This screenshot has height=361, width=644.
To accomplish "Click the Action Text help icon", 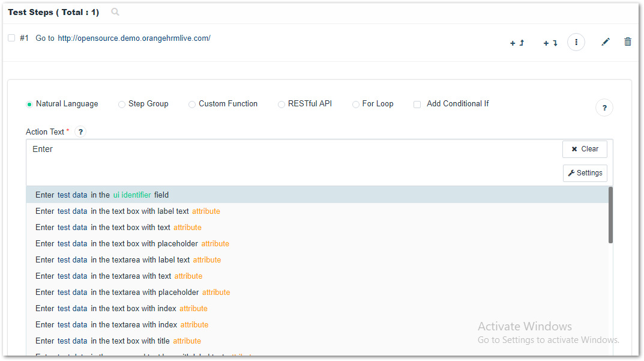I will coord(80,132).
